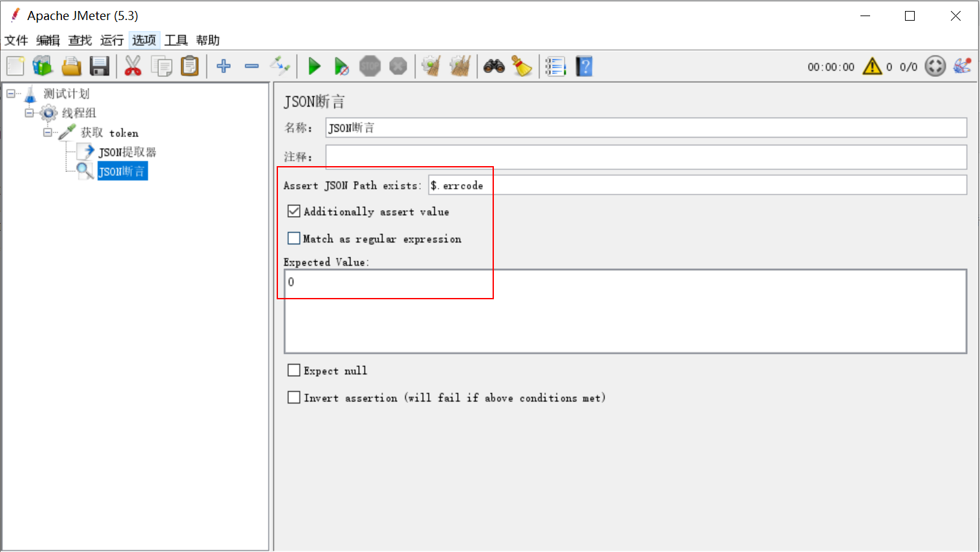Viewport: 980px width, 552px height.
Task: Click the 0/0 active threads counter
Action: (908, 67)
